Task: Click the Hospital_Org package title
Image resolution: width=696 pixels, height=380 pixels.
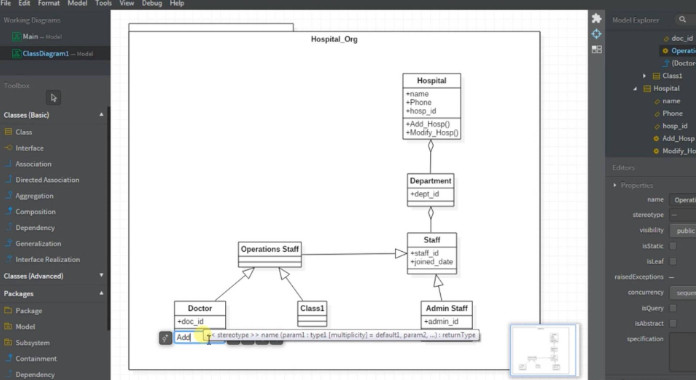Action: click(x=334, y=39)
